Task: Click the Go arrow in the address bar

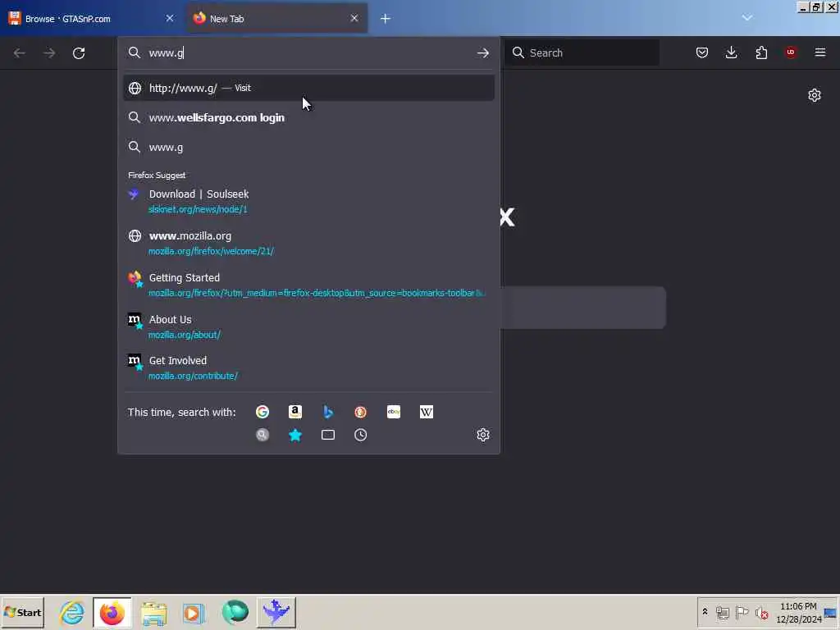Action: (x=482, y=53)
